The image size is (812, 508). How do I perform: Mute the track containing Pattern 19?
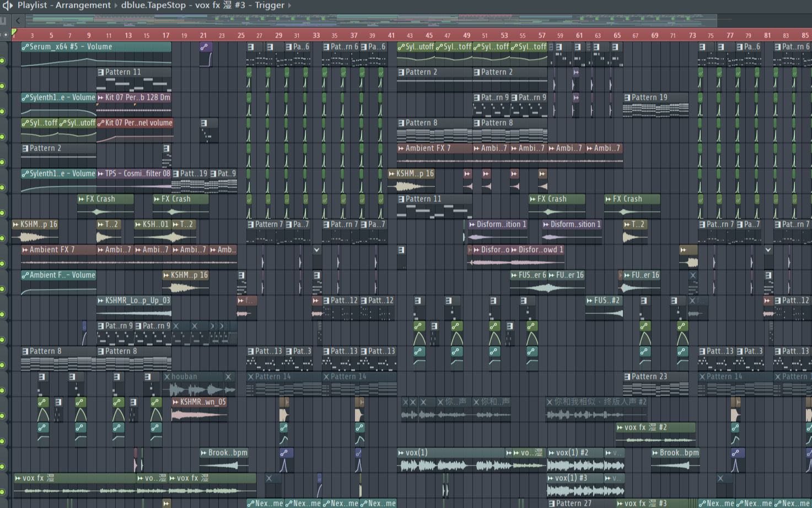pyautogui.click(x=3, y=111)
